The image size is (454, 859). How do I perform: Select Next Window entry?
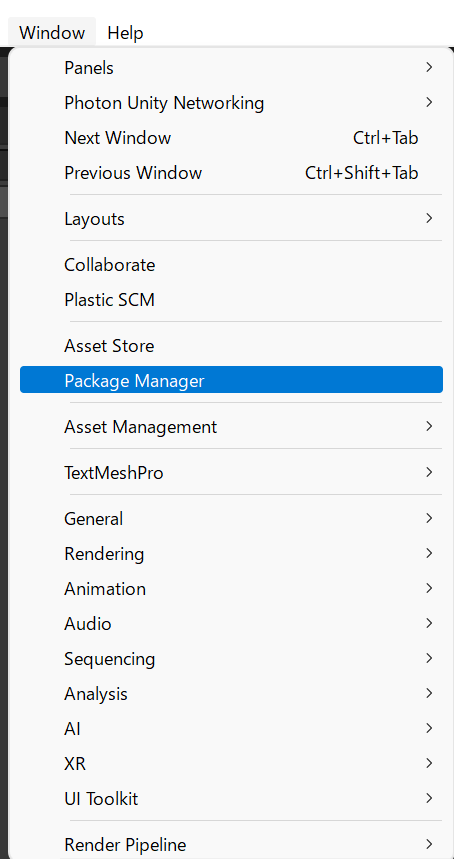[231, 138]
